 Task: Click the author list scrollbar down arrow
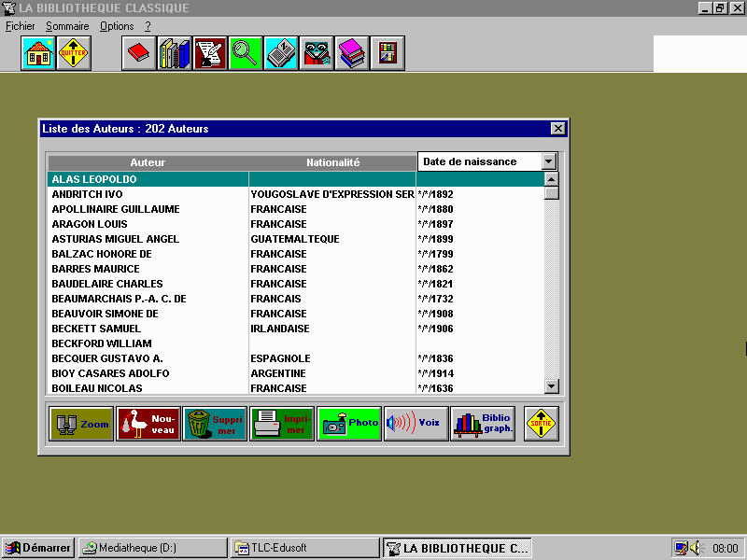pyautogui.click(x=551, y=386)
